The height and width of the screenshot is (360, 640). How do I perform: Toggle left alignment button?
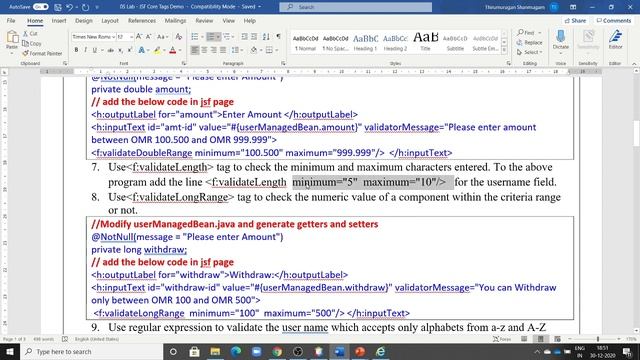click(195, 50)
